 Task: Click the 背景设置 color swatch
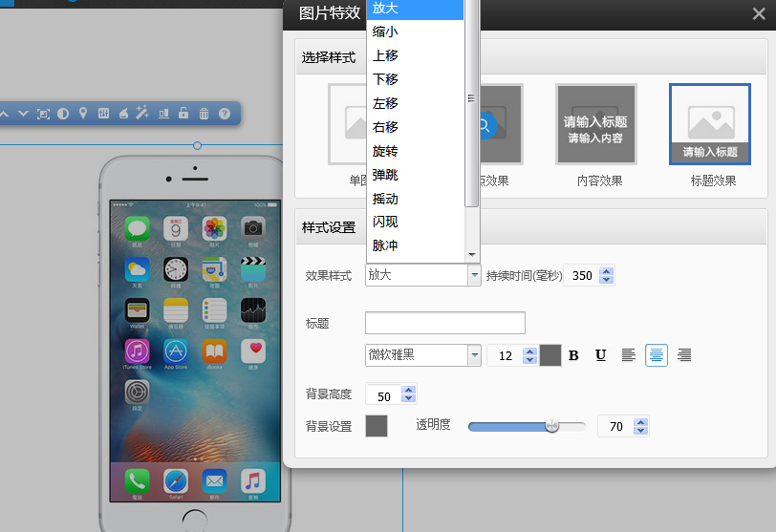click(377, 426)
